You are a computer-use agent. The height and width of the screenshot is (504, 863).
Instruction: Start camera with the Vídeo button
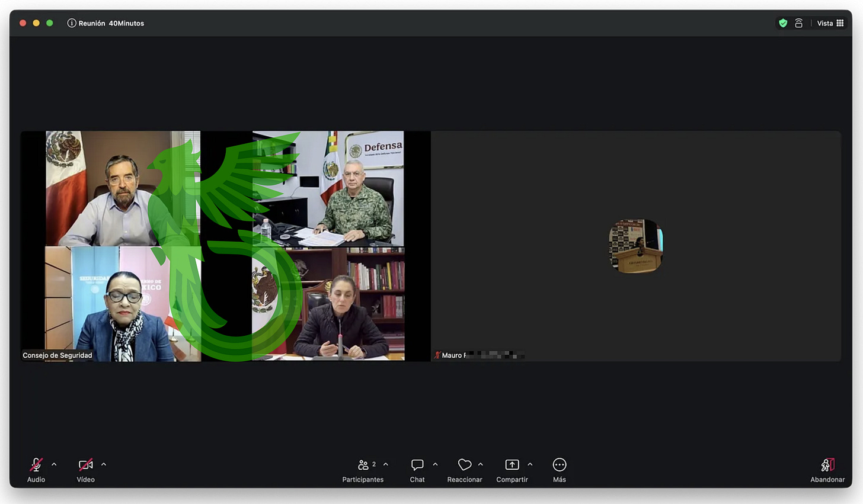click(x=86, y=470)
